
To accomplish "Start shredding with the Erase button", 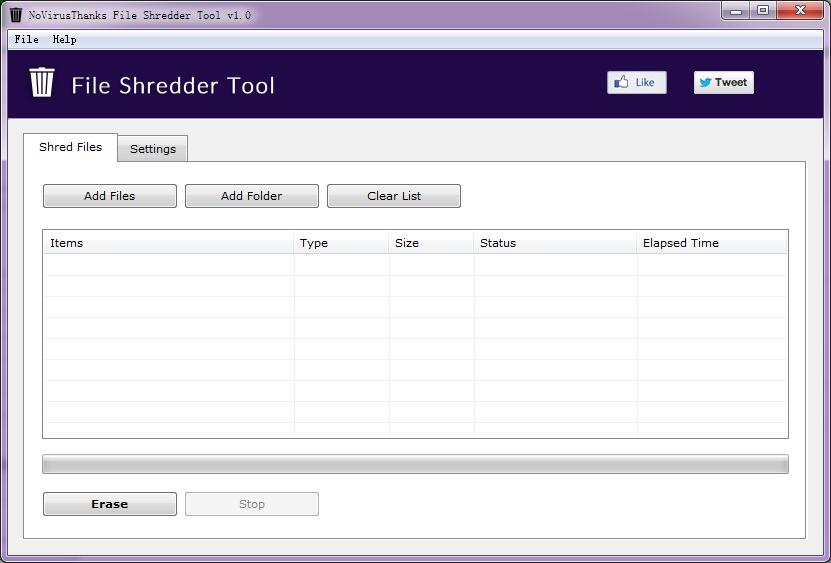I will click(110, 504).
